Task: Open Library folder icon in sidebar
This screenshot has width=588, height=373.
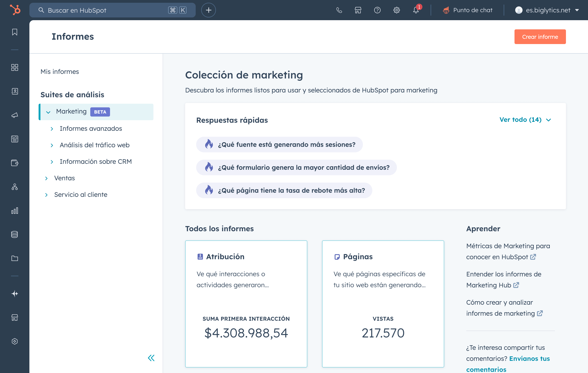Action: coord(15,258)
